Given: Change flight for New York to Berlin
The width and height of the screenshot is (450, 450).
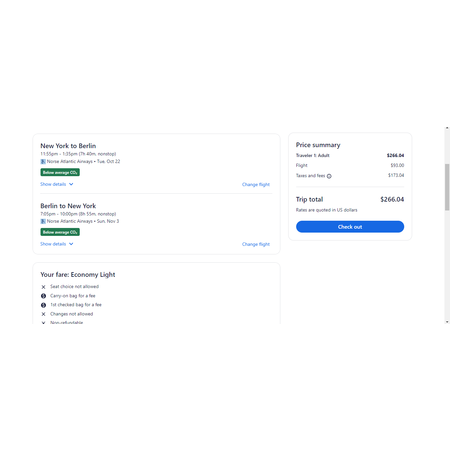Looking at the screenshot, I should [256, 184].
